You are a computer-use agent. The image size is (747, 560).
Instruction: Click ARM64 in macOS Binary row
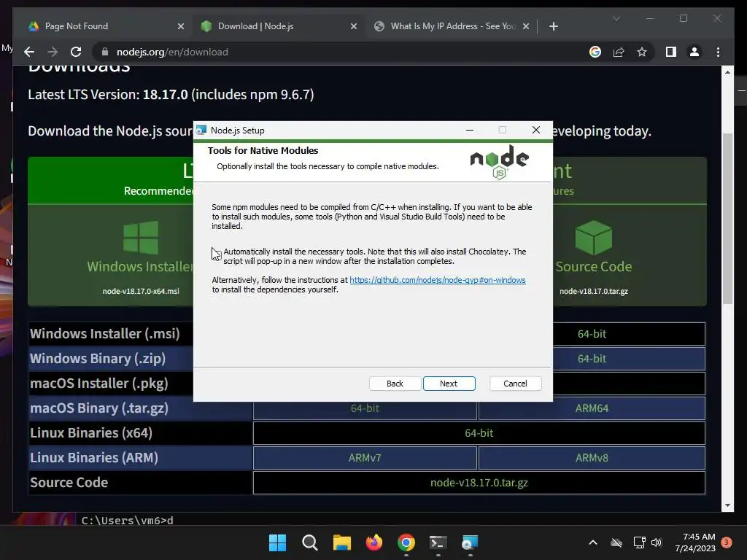tap(592, 408)
